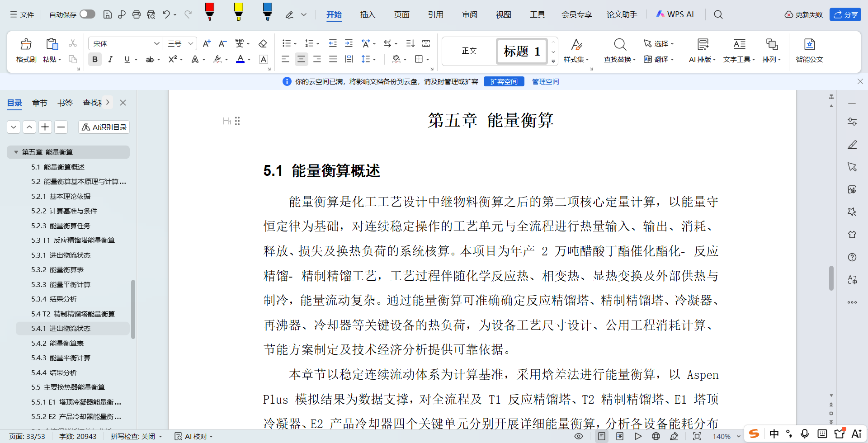Click the Format Painter brush icon
868x443 pixels.
(26, 44)
